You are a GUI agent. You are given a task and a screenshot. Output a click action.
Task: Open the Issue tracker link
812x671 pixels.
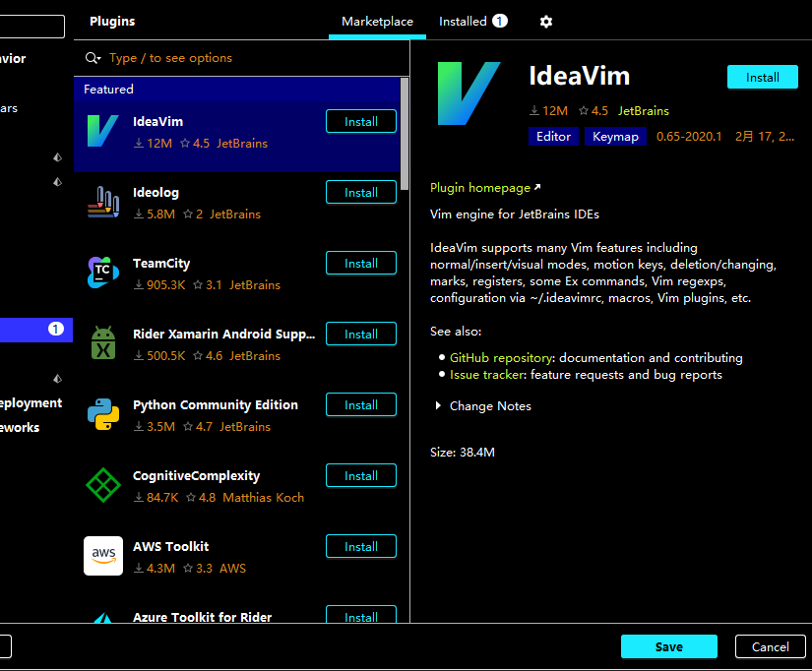tap(487, 374)
